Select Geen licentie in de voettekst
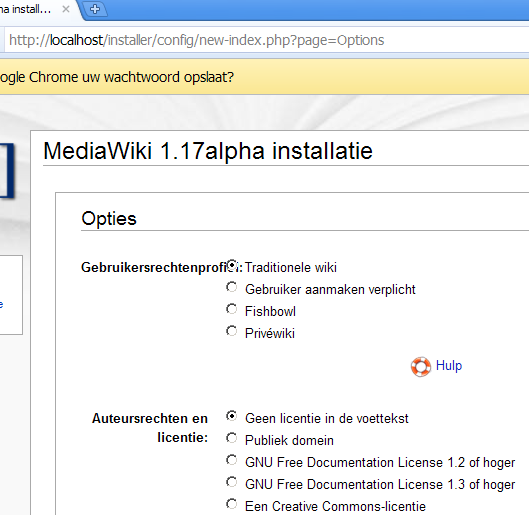529x515 pixels. pyautogui.click(x=231, y=416)
